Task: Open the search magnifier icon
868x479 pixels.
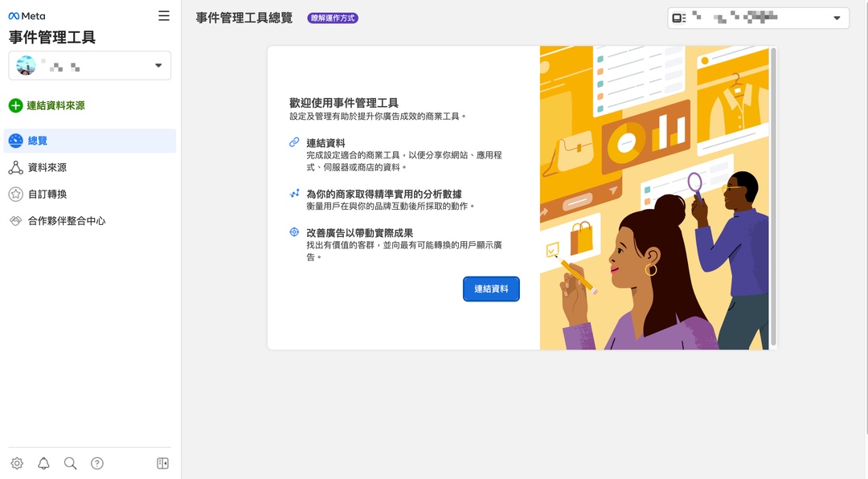Action: [x=70, y=464]
